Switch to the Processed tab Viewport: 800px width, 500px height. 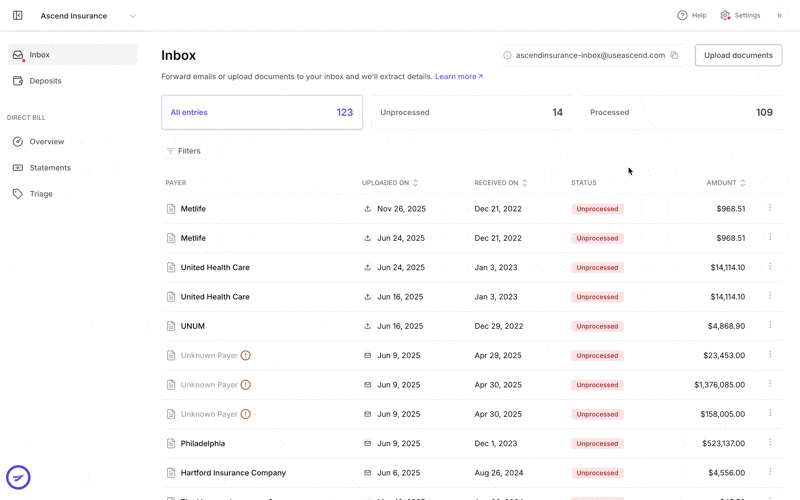click(682, 112)
